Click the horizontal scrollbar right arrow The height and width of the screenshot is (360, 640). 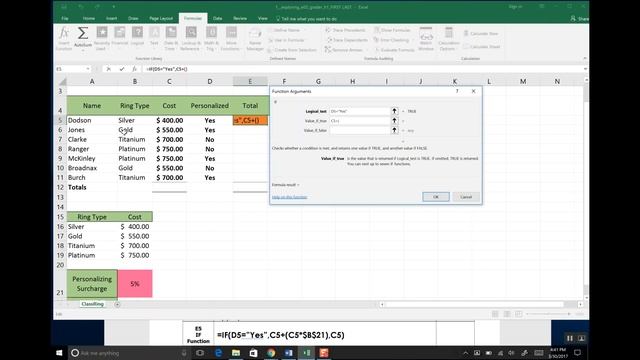580,304
